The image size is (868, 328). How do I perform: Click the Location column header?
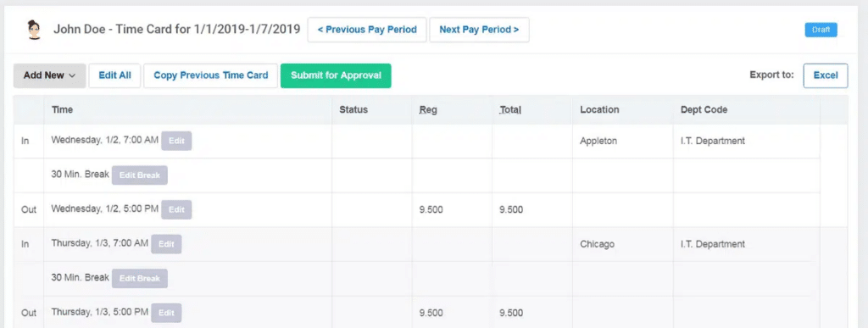[x=599, y=109]
